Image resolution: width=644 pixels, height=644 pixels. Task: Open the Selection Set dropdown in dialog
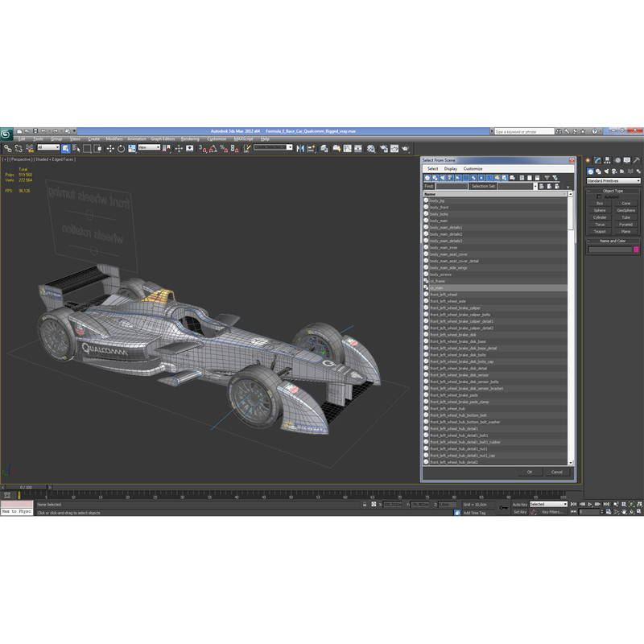pos(535,186)
